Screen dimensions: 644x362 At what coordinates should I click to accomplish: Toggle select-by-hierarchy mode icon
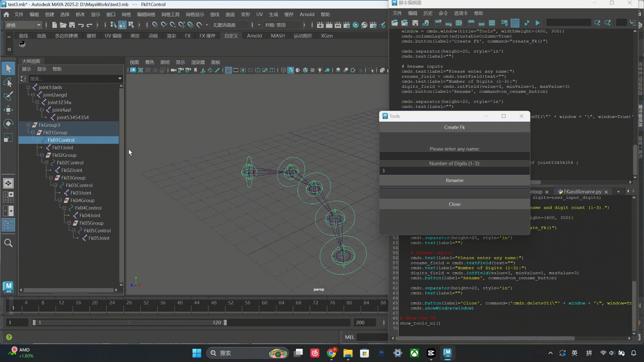(x=113, y=25)
